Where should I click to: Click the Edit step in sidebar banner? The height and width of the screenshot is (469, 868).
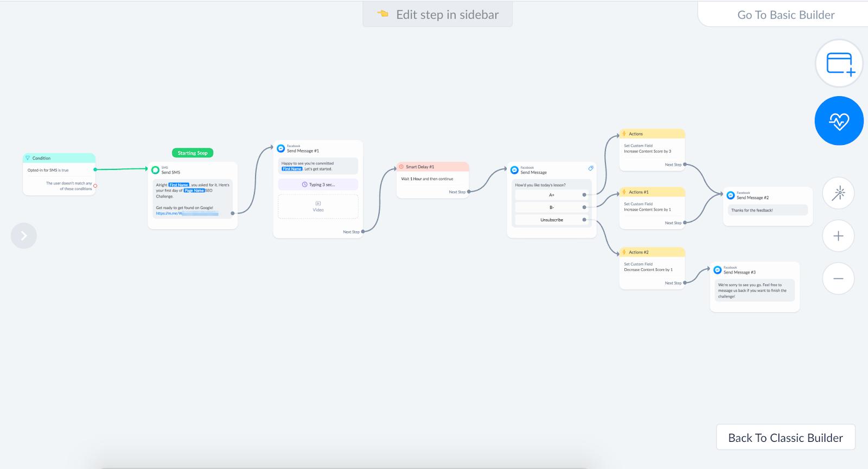pyautogui.click(x=438, y=15)
